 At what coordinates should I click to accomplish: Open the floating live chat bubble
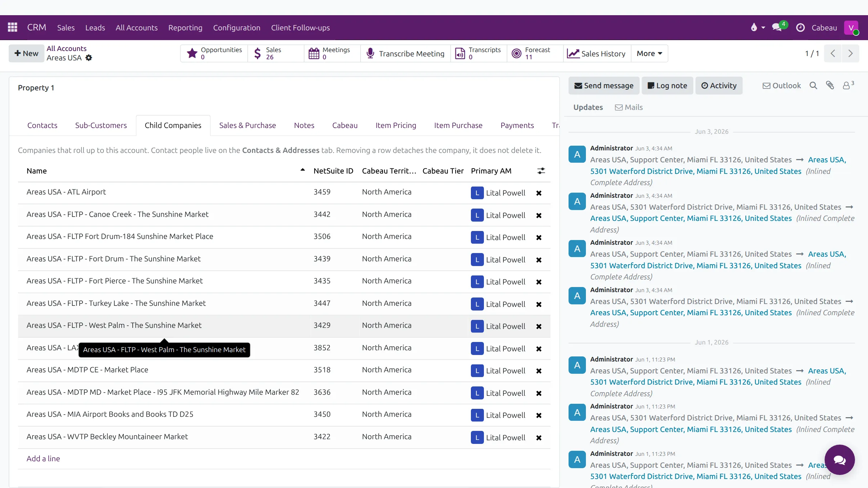pos(839,460)
